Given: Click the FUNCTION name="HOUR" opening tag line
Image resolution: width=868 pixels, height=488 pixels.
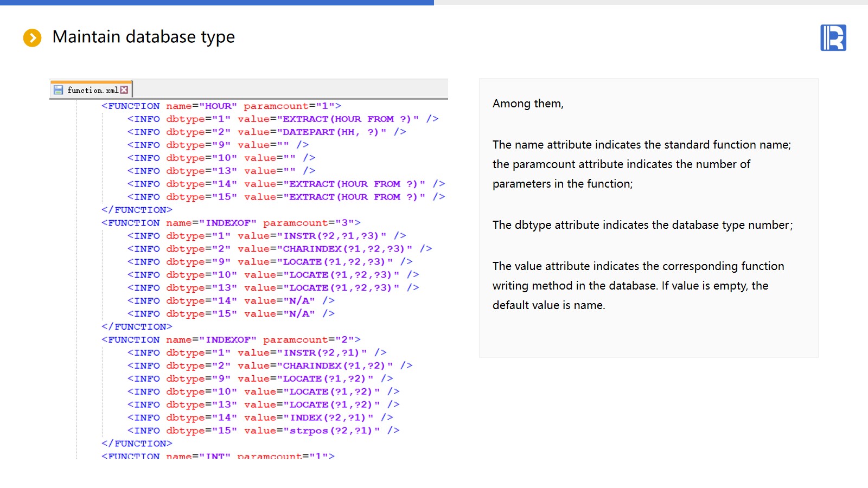Looking at the screenshot, I should tap(221, 106).
